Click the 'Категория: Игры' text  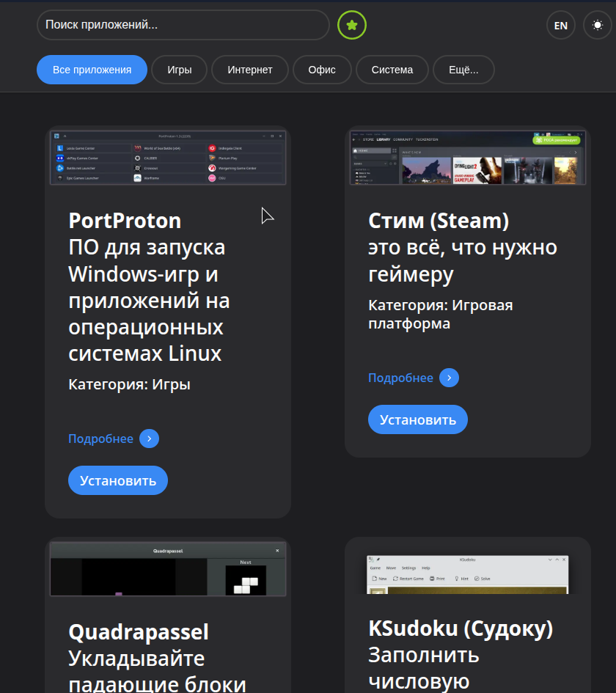point(130,384)
